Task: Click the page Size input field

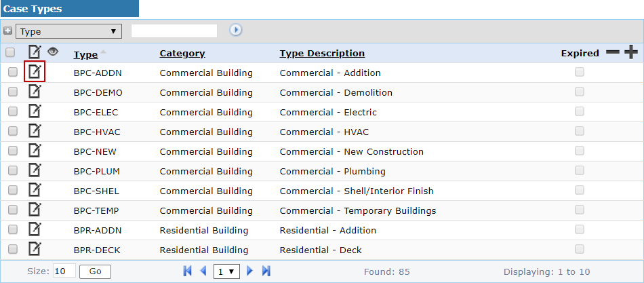Action: (x=64, y=271)
